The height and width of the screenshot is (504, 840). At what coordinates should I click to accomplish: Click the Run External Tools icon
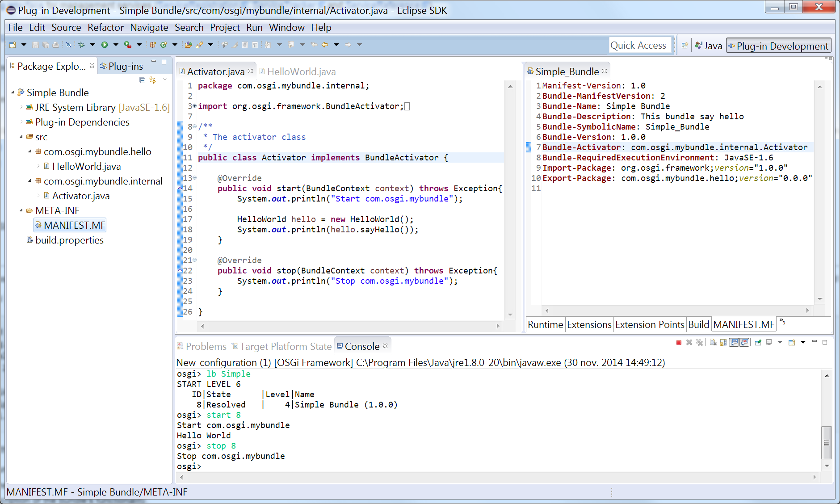(128, 45)
